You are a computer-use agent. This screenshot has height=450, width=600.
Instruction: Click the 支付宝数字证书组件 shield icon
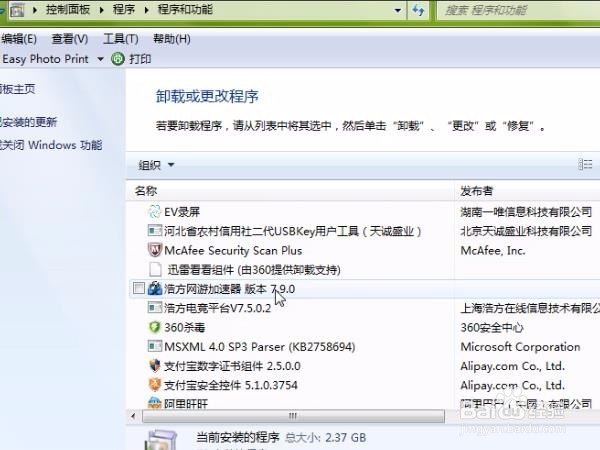pos(155,365)
